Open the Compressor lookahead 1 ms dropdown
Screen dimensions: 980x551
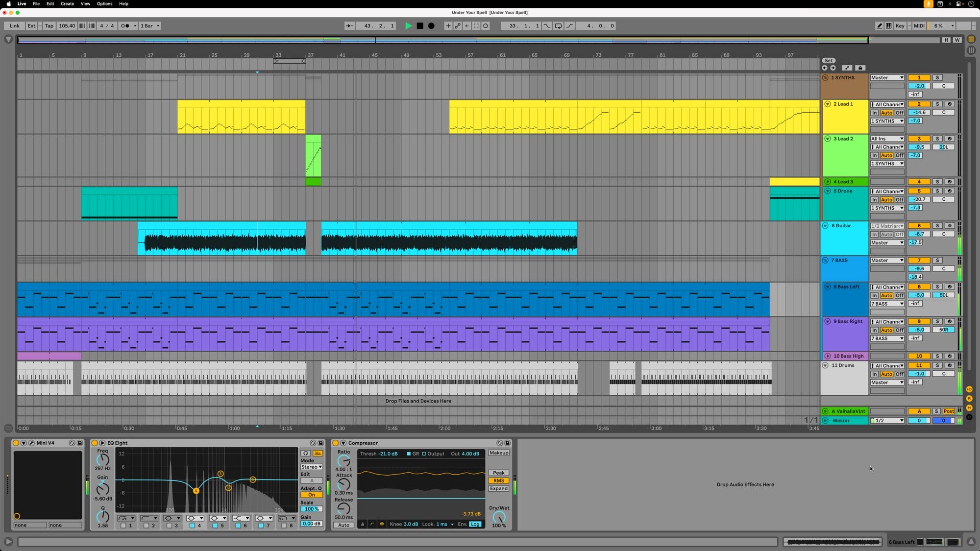444,525
